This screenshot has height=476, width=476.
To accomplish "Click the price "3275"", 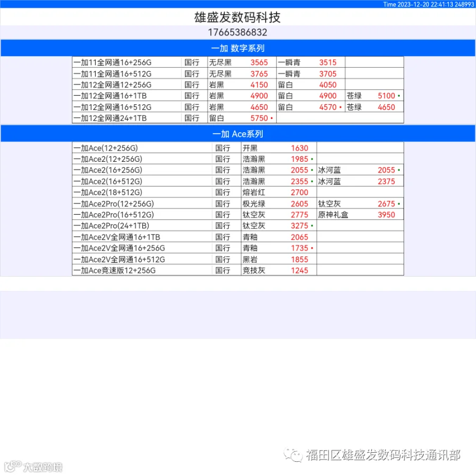I will 299,226.
